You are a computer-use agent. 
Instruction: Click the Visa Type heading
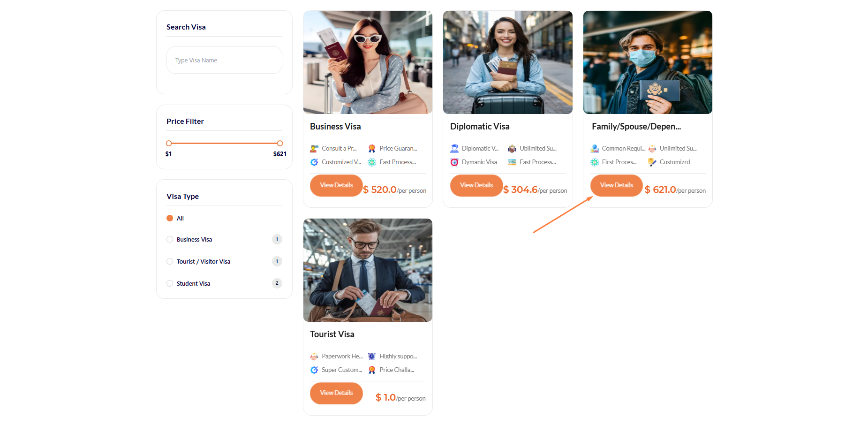tap(182, 197)
